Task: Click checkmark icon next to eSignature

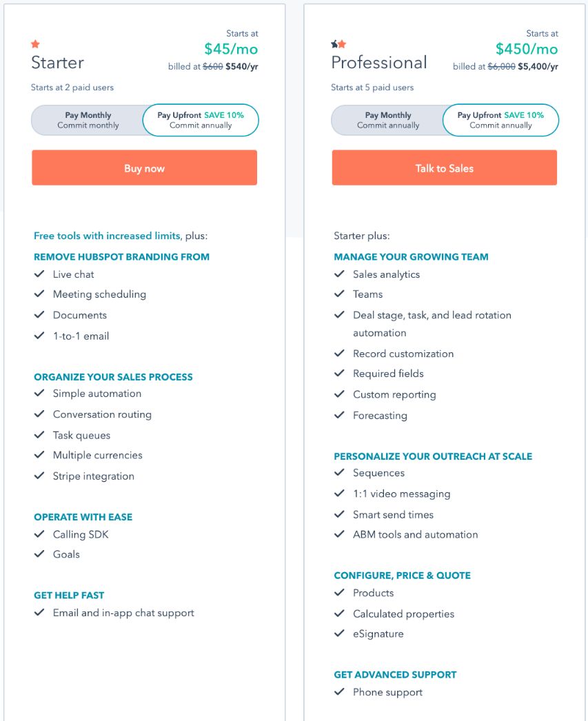Action: tap(339, 633)
